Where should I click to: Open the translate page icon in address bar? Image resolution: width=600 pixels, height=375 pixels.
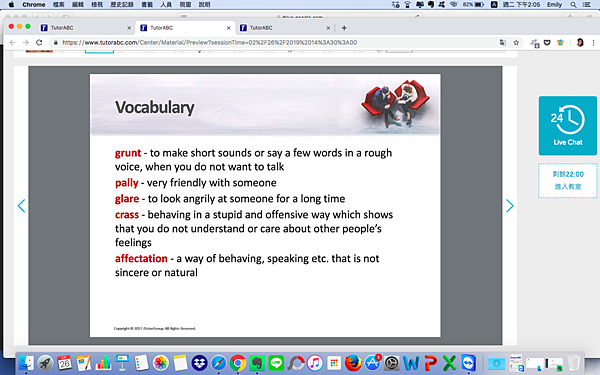point(503,42)
